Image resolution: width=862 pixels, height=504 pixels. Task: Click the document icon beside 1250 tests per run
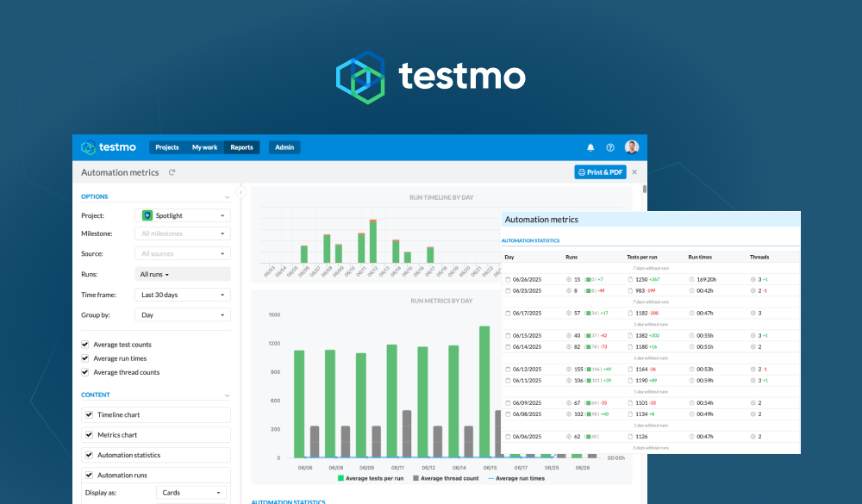click(x=631, y=279)
